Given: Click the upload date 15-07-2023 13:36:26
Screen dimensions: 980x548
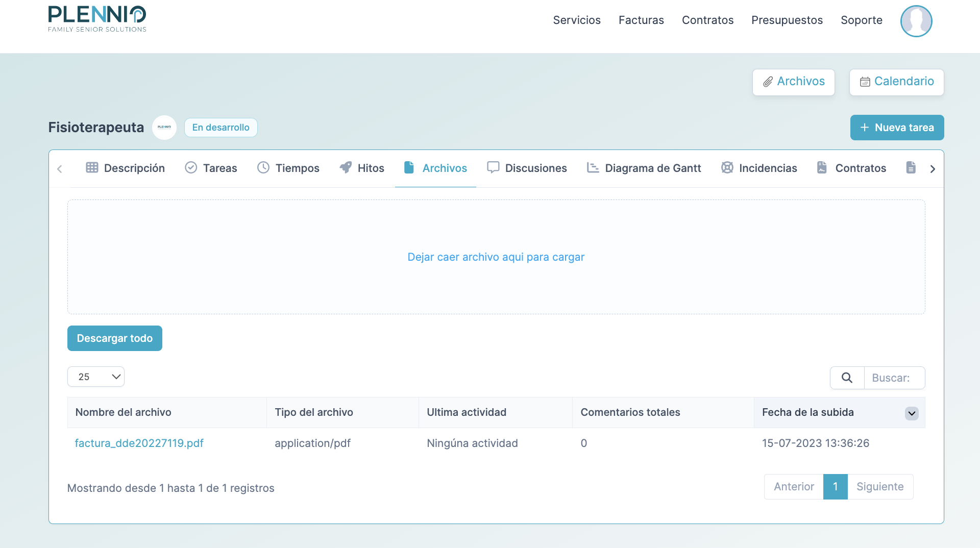Looking at the screenshot, I should click(x=816, y=443).
